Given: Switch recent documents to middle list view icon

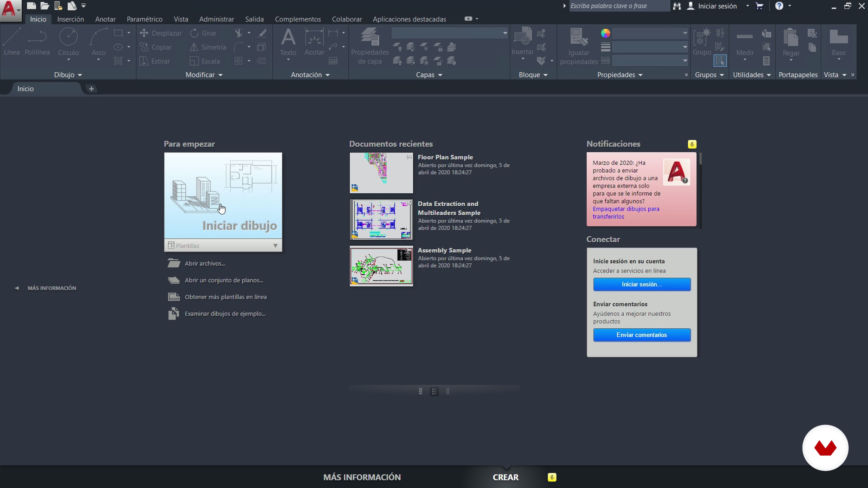Looking at the screenshot, I should pos(434,391).
